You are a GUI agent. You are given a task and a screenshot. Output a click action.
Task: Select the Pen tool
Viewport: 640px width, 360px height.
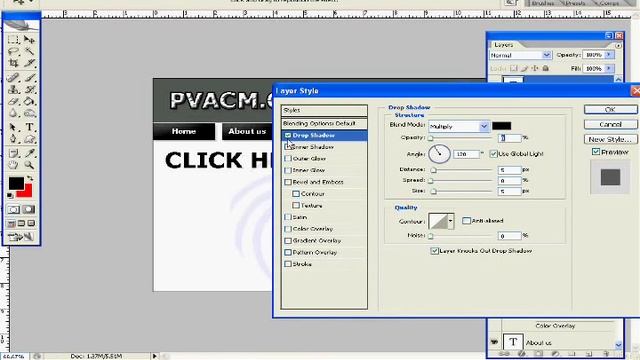(x=13, y=139)
